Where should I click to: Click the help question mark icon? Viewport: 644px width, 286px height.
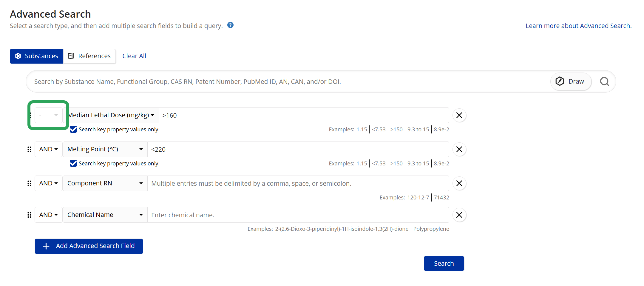[x=230, y=25]
